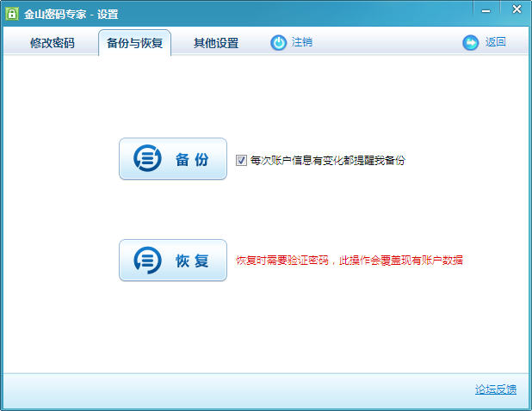Uncheck the backup reminder checkbox
Image resolution: width=532 pixels, height=411 pixels.
(x=241, y=160)
